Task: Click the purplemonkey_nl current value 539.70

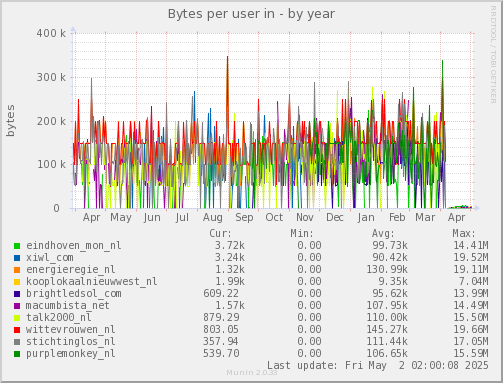Action: (x=221, y=354)
